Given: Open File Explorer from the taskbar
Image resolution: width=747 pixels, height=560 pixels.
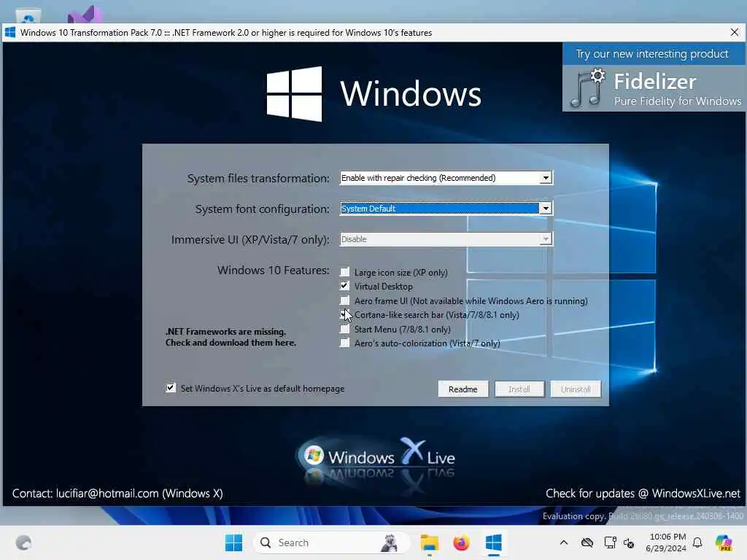Looking at the screenshot, I should 429,542.
